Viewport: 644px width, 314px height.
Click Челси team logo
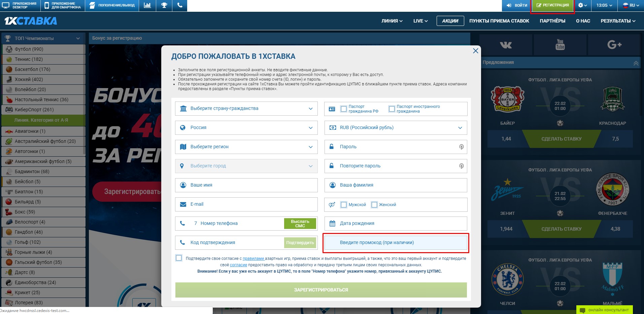point(507,279)
